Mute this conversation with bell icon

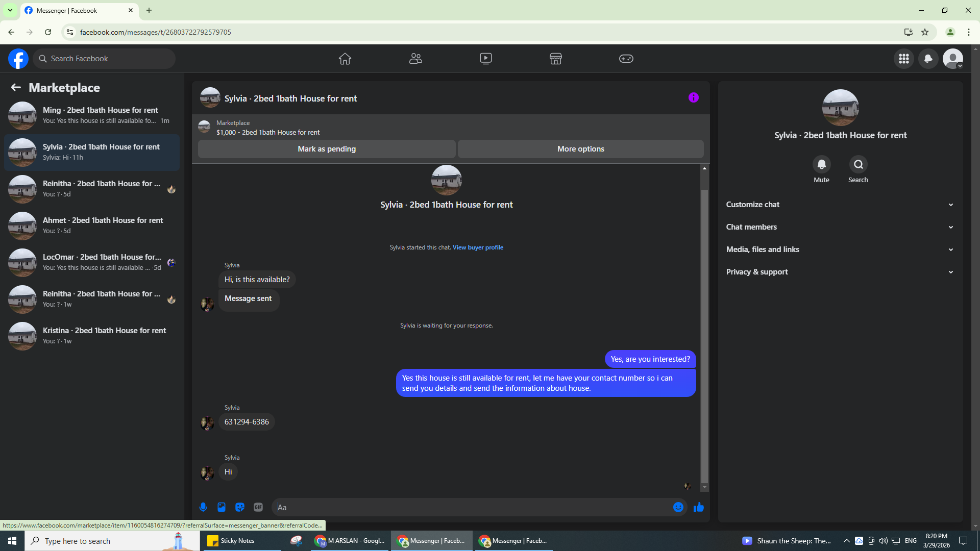pos(822,164)
